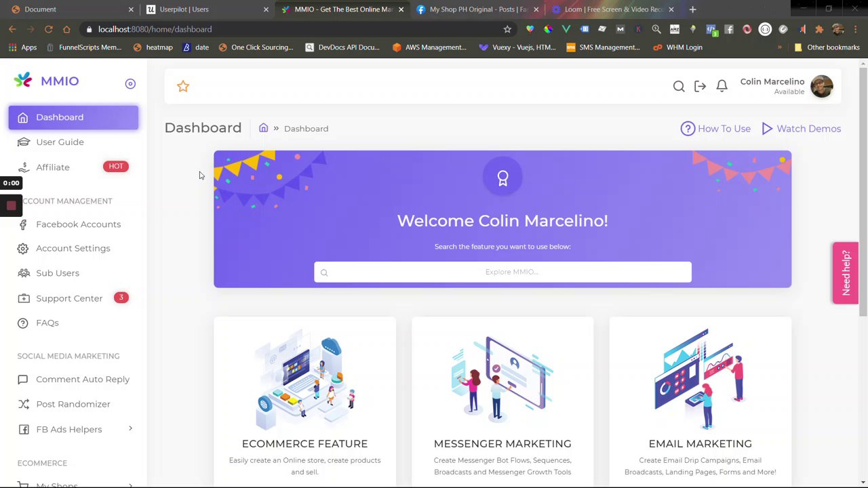Screen dimensions: 868x488
Task: Open the Apps bookmarks shortcut
Action: click(22, 47)
